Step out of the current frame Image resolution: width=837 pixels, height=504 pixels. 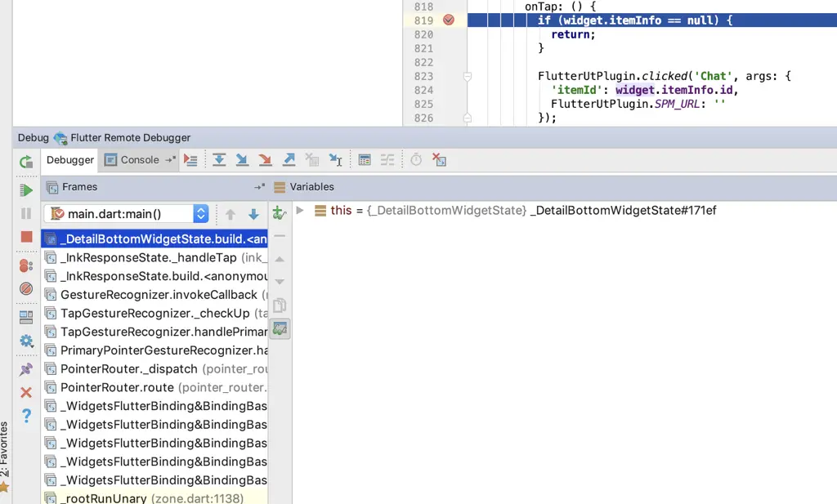[x=287, y=159]
